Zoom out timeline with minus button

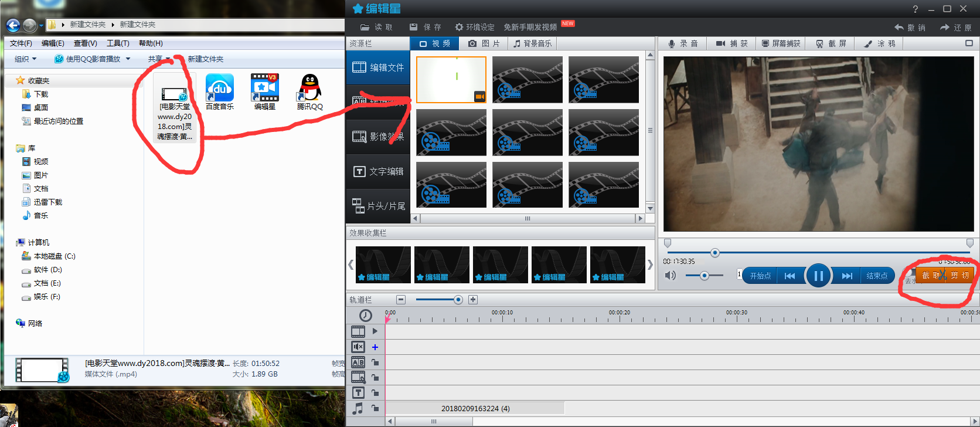pyautogui.click(x=401, y=300)
